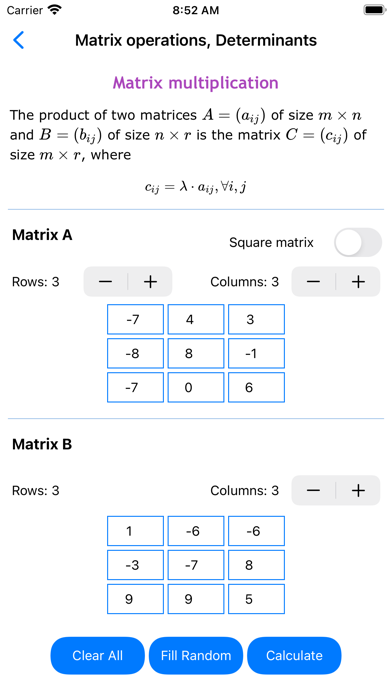Click the Calculate button

[x=294, y=656]
